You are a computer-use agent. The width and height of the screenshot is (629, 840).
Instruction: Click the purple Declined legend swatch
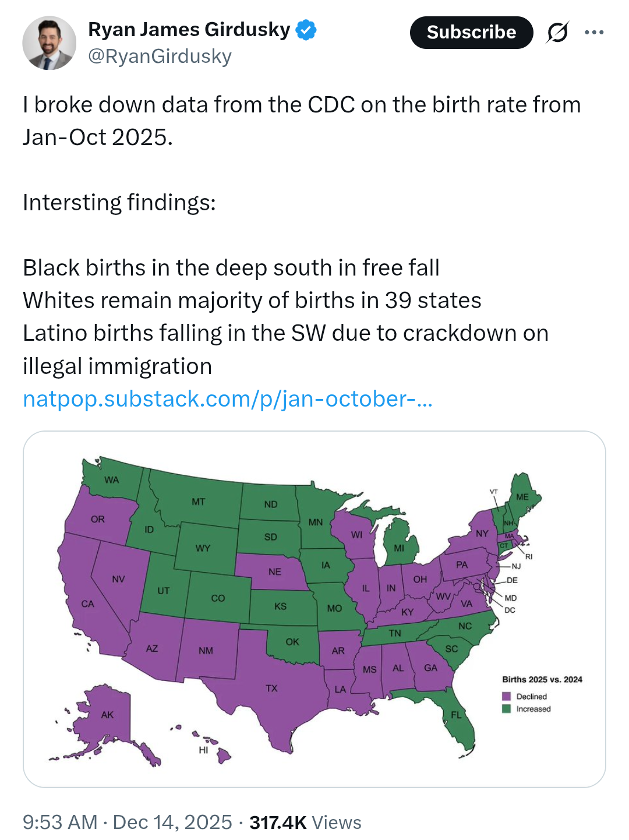[506, 697]
